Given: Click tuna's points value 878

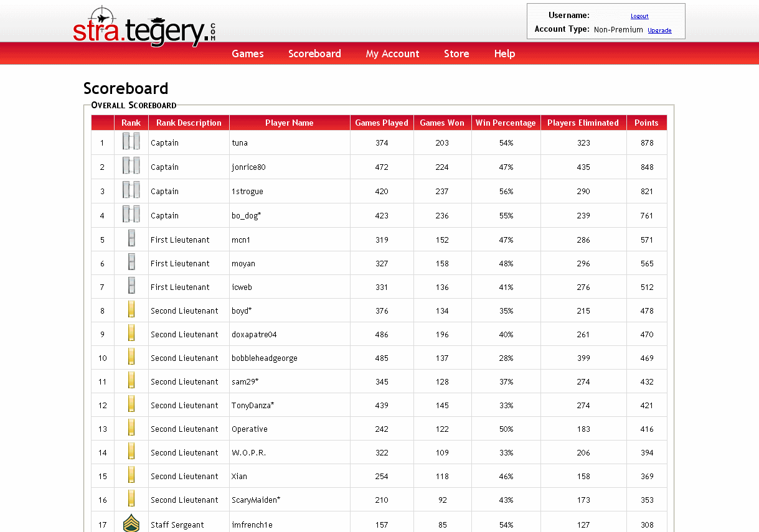Looking at the screenshot, I should click(x=647, y=142).
